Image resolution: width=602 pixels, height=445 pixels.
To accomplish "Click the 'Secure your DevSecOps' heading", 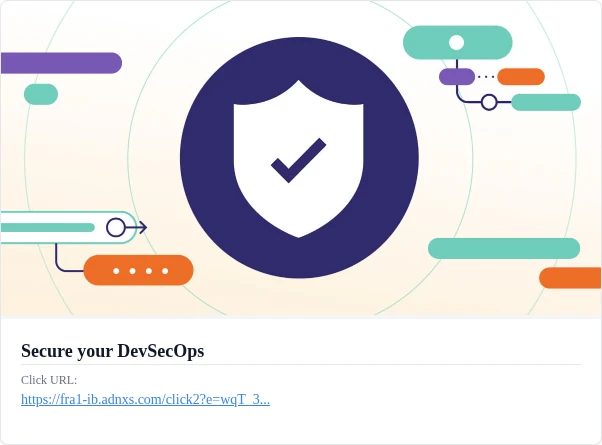I will (x=112, y=351).
